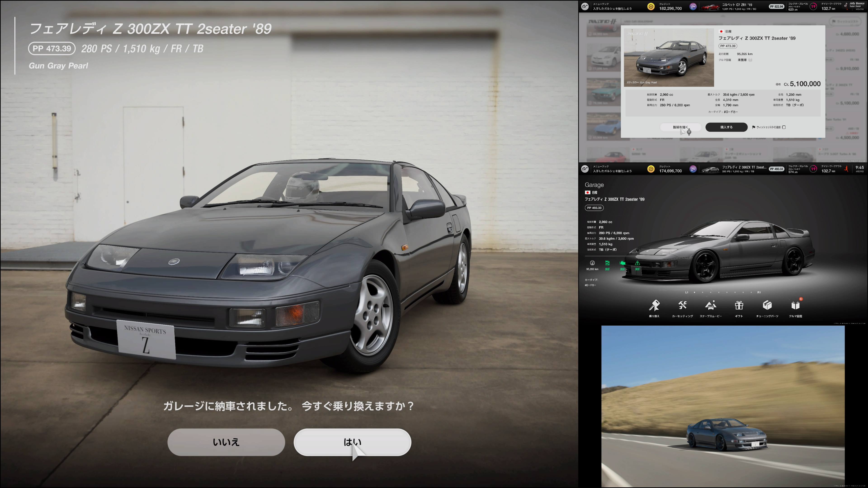Check the ウィッシュリストに追加 checkbox
This screenshot has width=868, height=488.
(x=784, y=127)
